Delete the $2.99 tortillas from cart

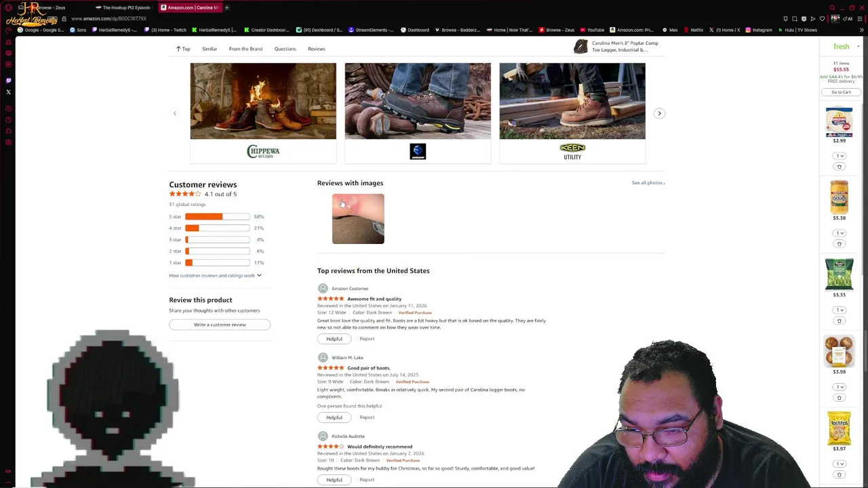tap(840, 167)
